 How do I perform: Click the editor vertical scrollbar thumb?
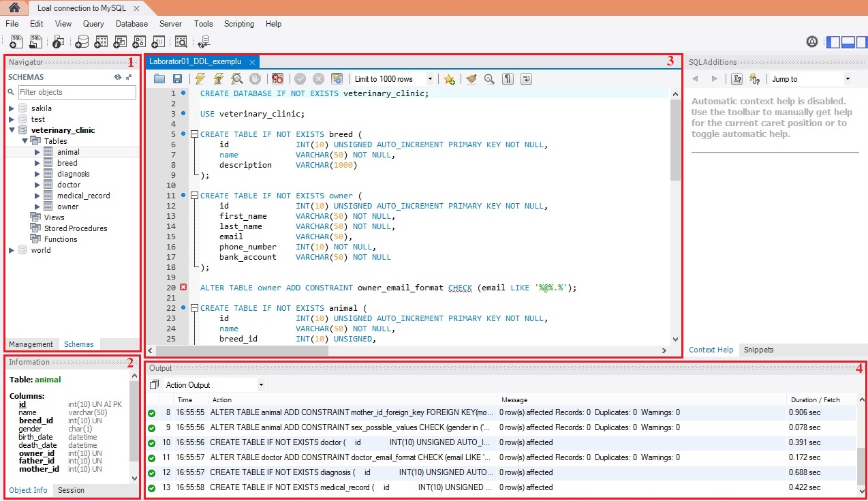click(x=675, y=141)
